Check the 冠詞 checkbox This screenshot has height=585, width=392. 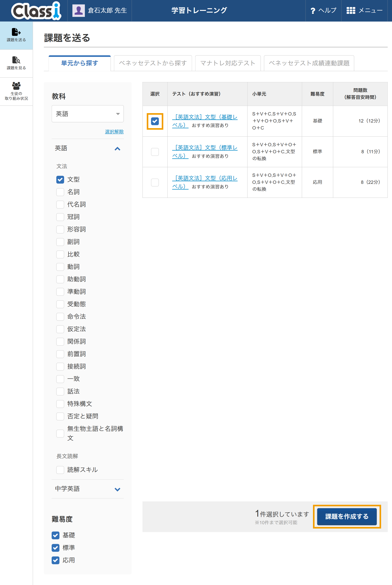click(60, 217)
